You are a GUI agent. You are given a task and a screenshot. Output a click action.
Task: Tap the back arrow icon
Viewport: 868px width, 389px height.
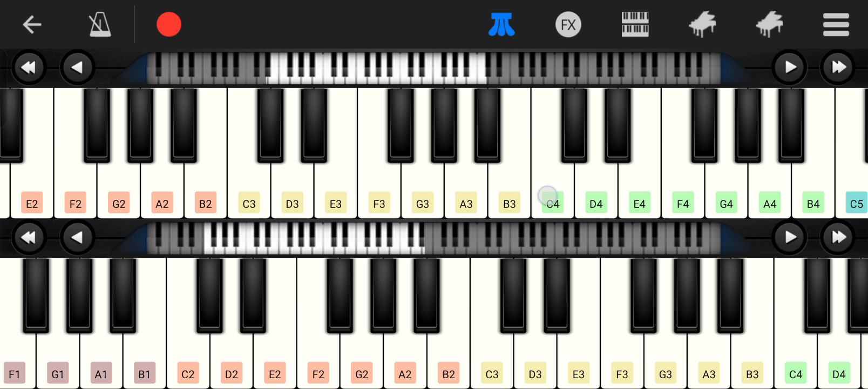[x=32, y=24]
